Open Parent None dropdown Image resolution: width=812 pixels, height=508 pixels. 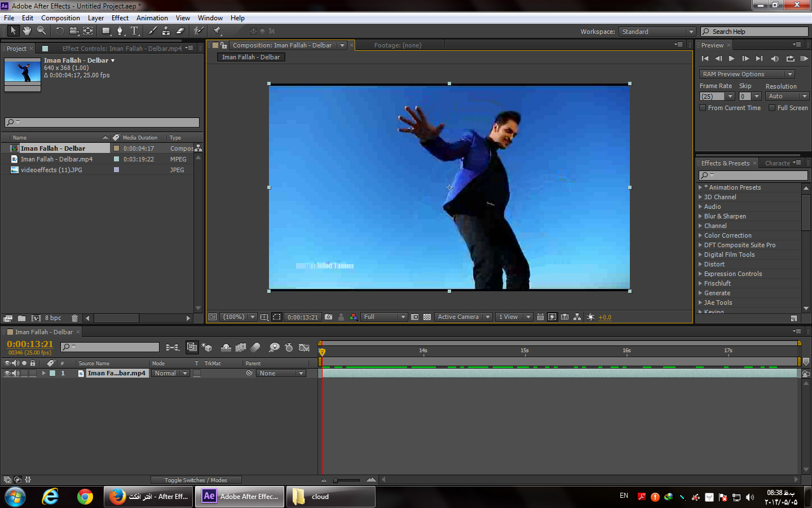(281, 373)
